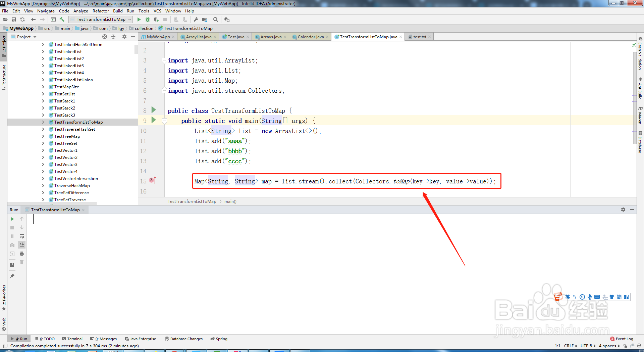Rerun program in the Run panel
644x352 pixels.
[x=12, y=219]
